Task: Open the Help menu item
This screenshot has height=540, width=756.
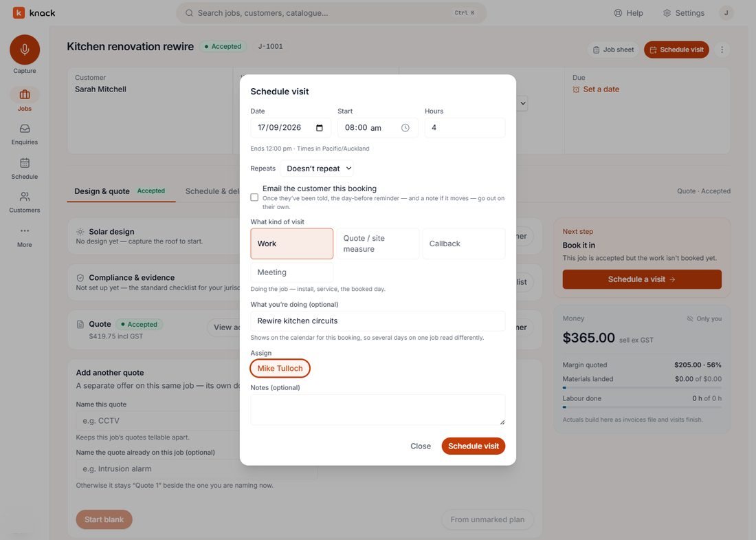Action: pos(628,13)
